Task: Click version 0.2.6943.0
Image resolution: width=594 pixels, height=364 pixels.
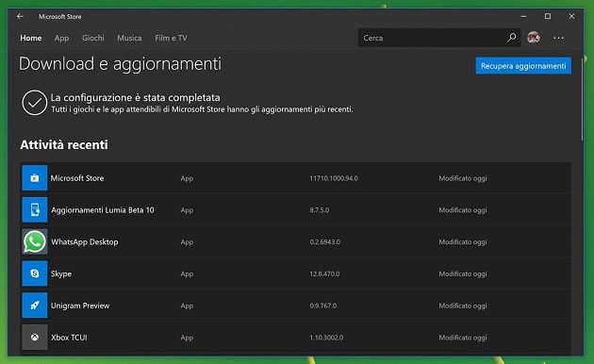Action: (x=324, y=241)
